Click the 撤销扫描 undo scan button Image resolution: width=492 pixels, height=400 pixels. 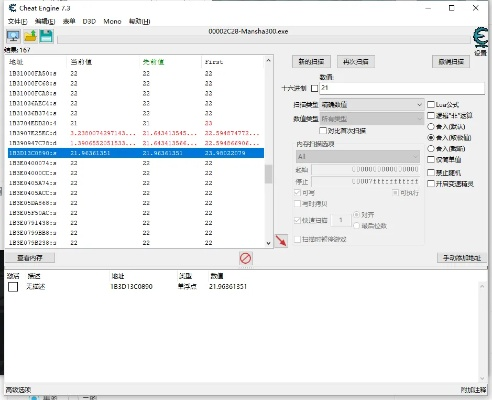click(x=451, y=62)
